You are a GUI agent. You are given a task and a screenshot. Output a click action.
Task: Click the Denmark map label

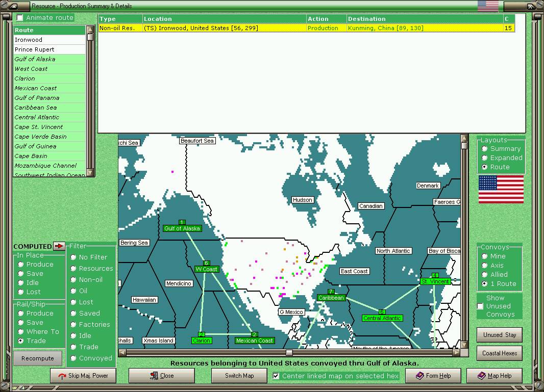pos(428,186)
